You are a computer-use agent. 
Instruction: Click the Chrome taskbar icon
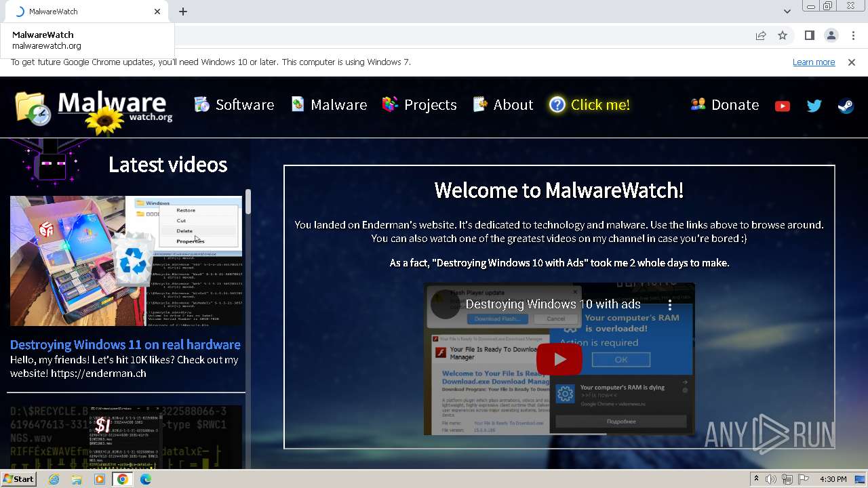(123, 479)
